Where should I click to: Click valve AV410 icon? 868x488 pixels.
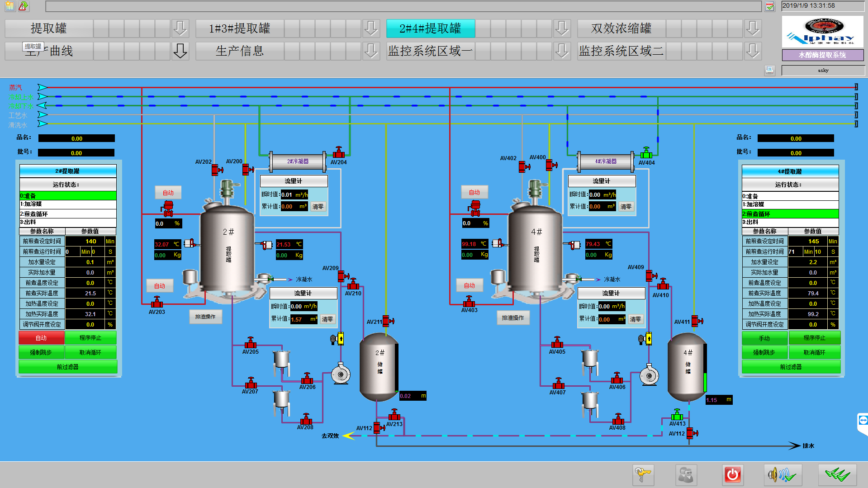tap(663, 284)
